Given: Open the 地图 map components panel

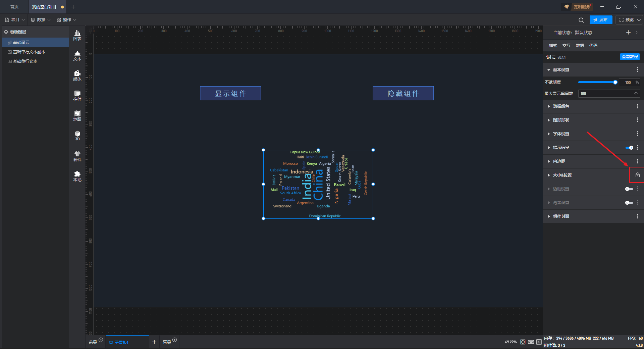Looking at the screenshot, I should coord(77,116).
